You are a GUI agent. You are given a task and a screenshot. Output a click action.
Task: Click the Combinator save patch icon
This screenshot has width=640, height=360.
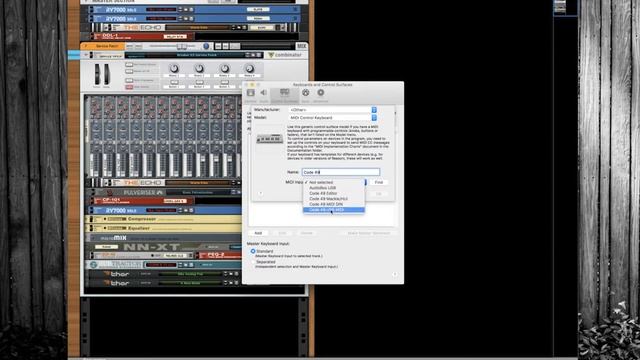pyautogui.click(x=258, y=55)
